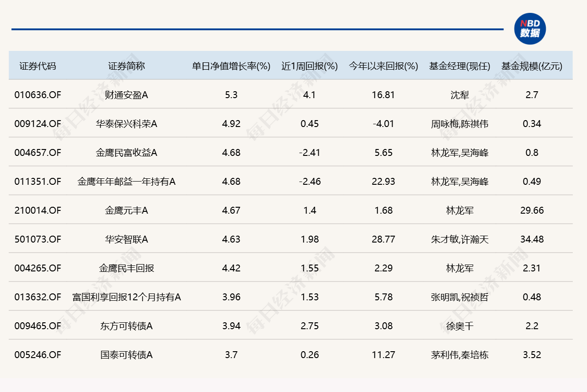Viewport: 587px width, 392px height.
Task: Select the 4.67 daily growth value
Action: (x=231, y=210)
